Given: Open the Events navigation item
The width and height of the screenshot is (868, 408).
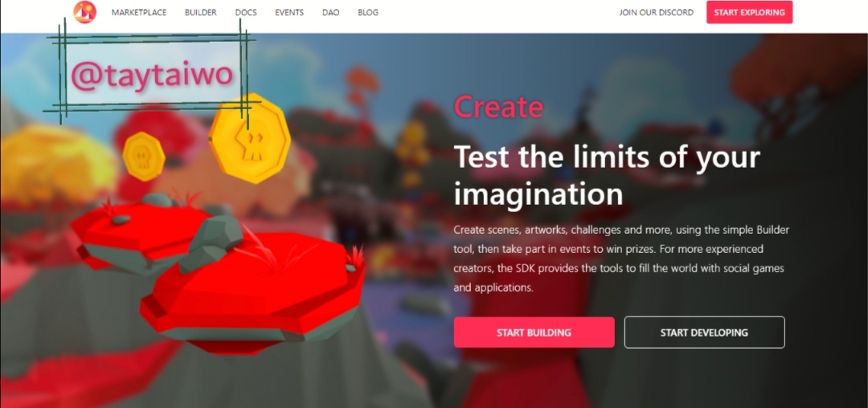Looking at the screenshot, I should tap(289, 12).
